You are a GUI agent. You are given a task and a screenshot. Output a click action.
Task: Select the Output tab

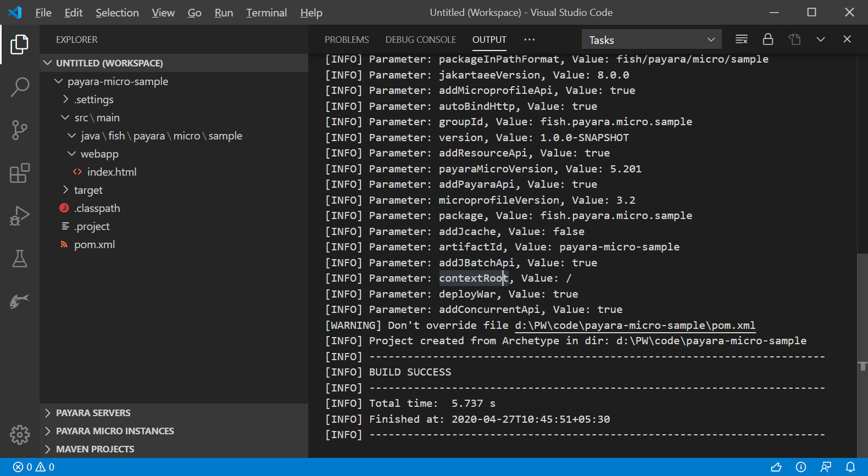489,40
